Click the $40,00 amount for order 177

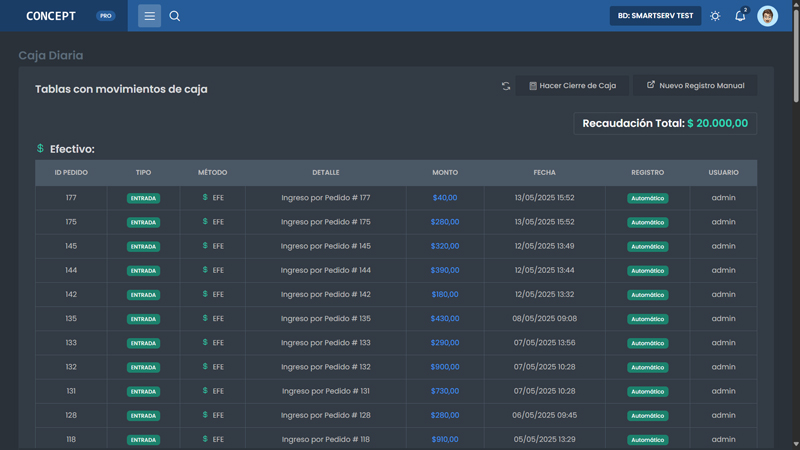[x=445, y=198]
